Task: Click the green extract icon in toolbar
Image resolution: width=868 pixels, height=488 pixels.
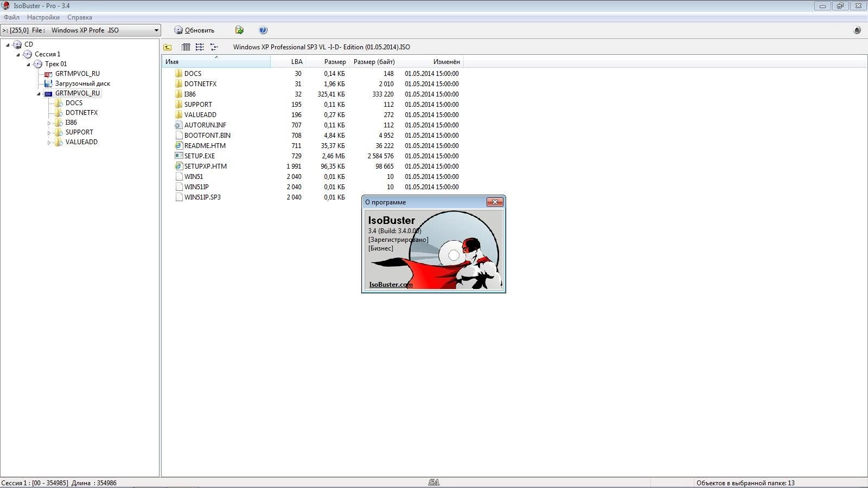Action: (x=239, y=30)
